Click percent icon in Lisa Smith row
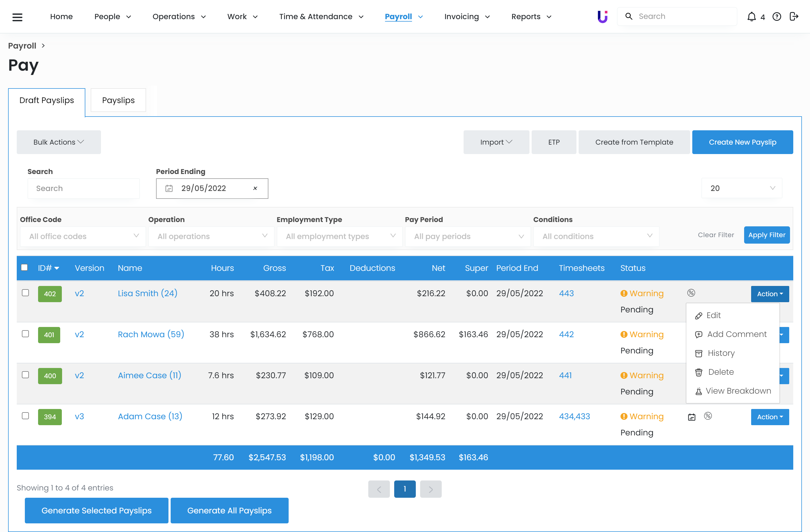Image resolution: width=810 pixels, height=532 pixels. [x=691, y=293]
